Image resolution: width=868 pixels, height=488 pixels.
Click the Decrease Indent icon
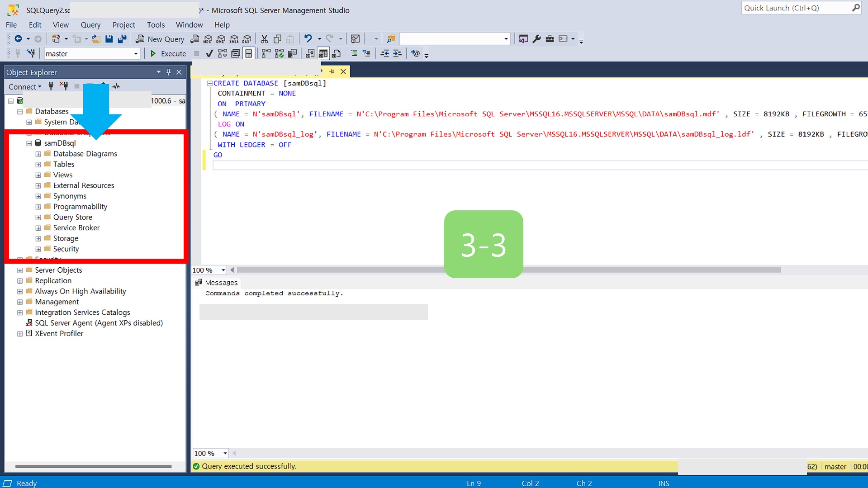(384, 53)
